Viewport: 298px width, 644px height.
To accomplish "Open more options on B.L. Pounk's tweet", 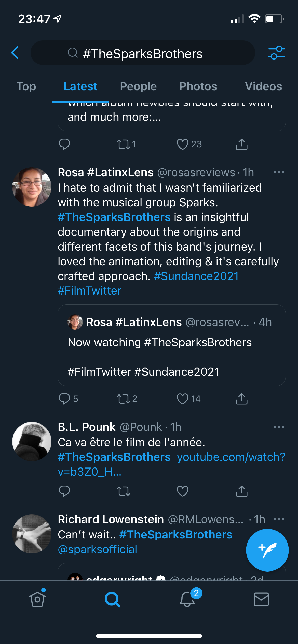I will click(x=279, y=427).
